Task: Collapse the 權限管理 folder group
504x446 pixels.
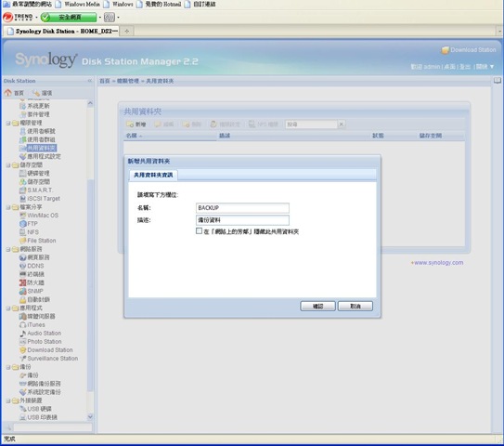Action: pos(8,123)
